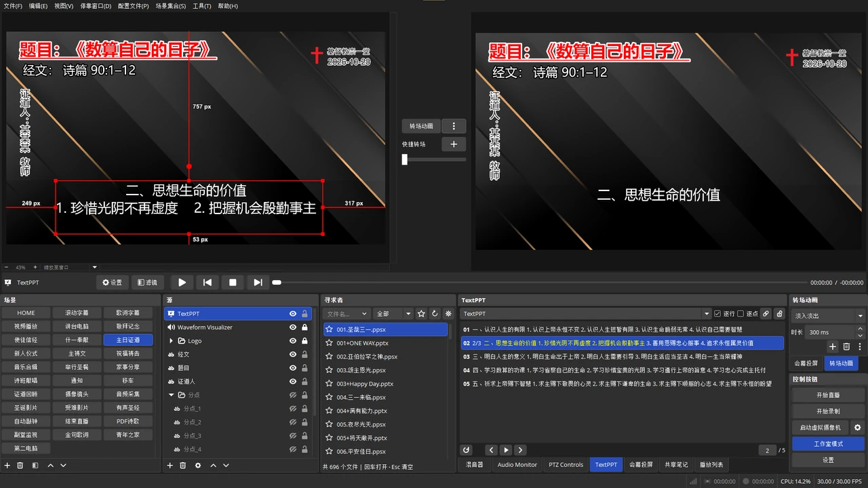Go to the next slide in TextPPT panel
This screenshot has height=488, width=868.
click(x=520, y=450)
